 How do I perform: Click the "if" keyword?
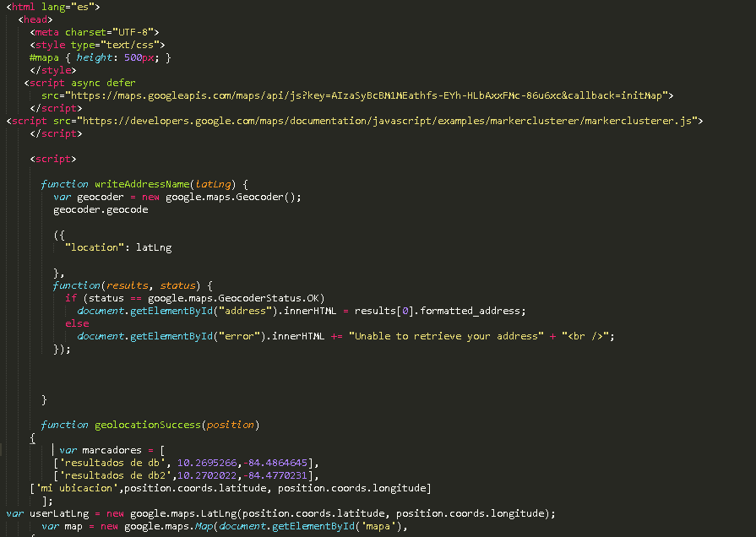pos(71,298)
